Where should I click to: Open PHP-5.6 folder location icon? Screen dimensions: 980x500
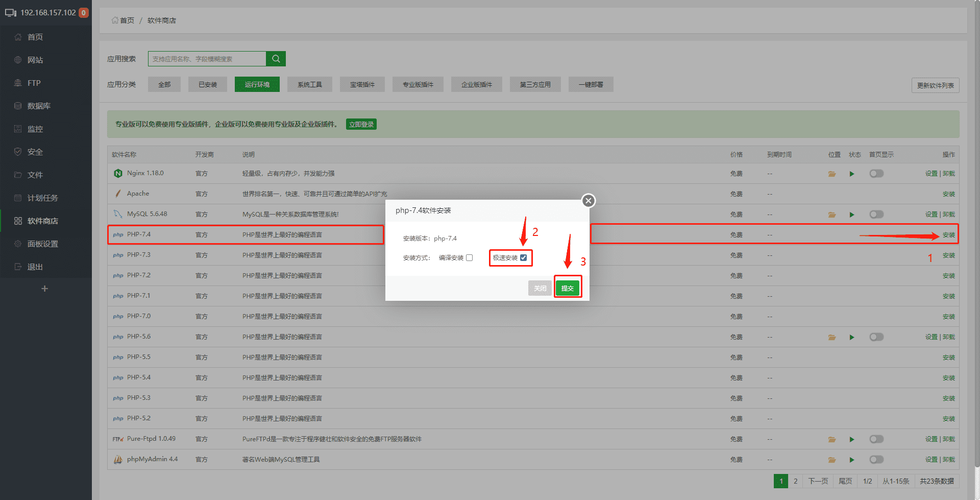[x=832, y=337]
